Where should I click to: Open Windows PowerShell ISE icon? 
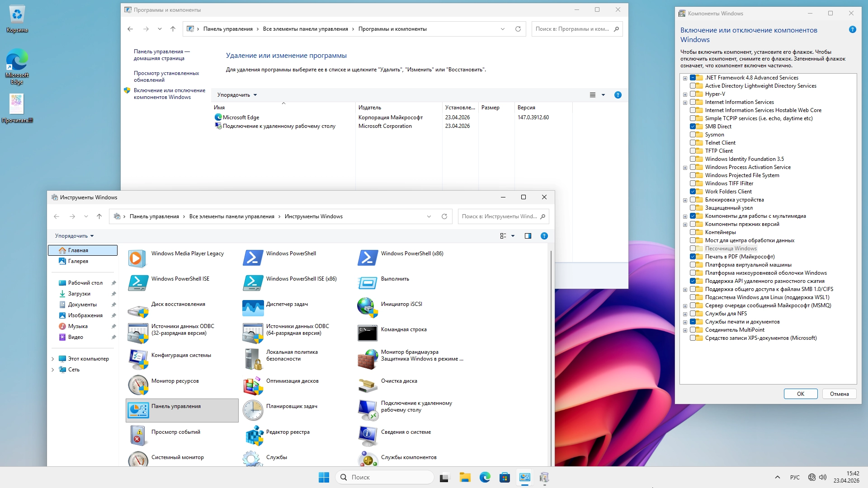(x=137, y=282)
